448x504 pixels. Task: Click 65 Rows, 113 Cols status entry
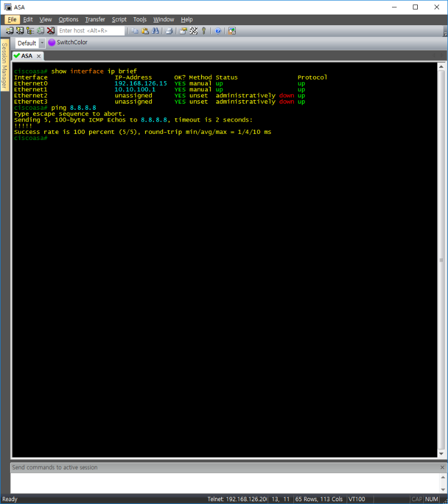[x=319, y=499]
